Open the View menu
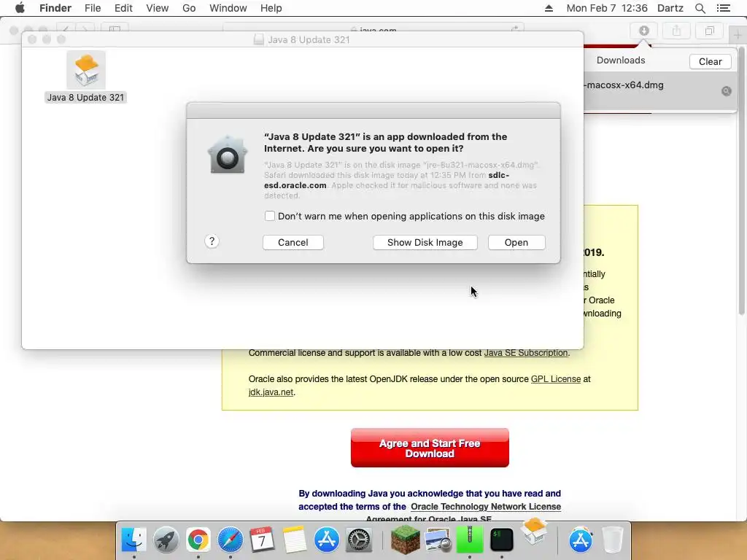Screen dimensions: 747x560 pos(158,8)
